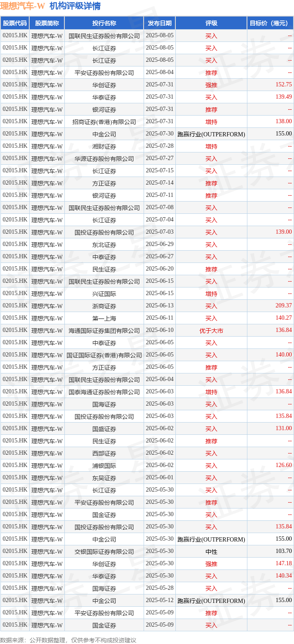Click the 交银国际证券有限公司 cell
This screenshot has width=294, height=644.
pyautogui.click(x=104, y=552)
